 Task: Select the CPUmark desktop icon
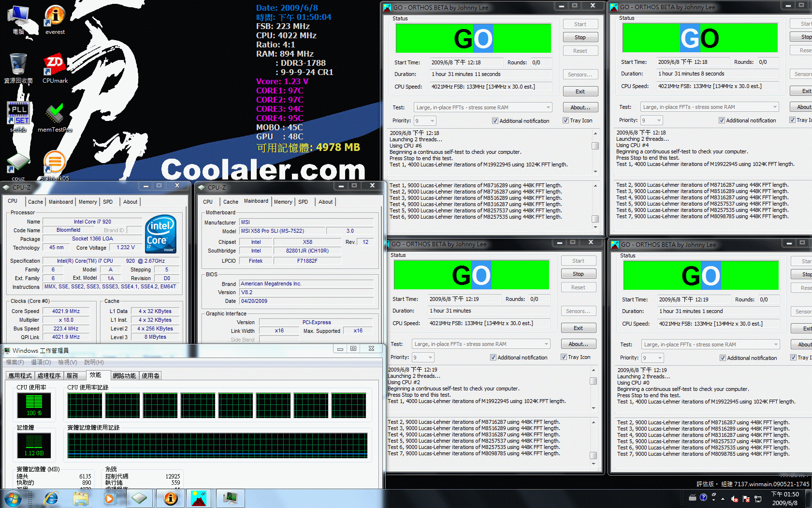(55, 68)
